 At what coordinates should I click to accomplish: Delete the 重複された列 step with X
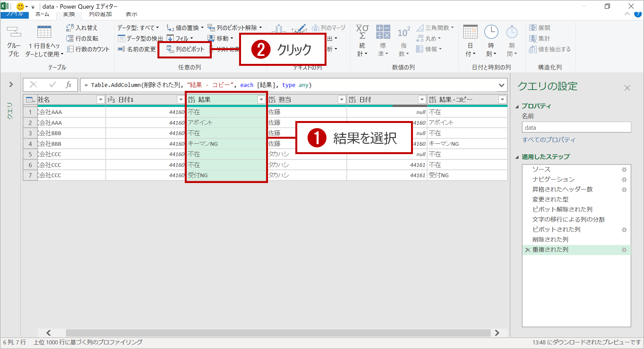(x=527, y=250)
